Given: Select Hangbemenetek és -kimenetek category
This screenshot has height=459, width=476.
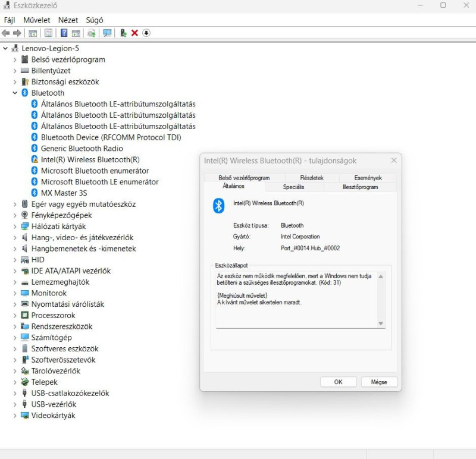Looking at the screenshot, I should tap(83, 249).
